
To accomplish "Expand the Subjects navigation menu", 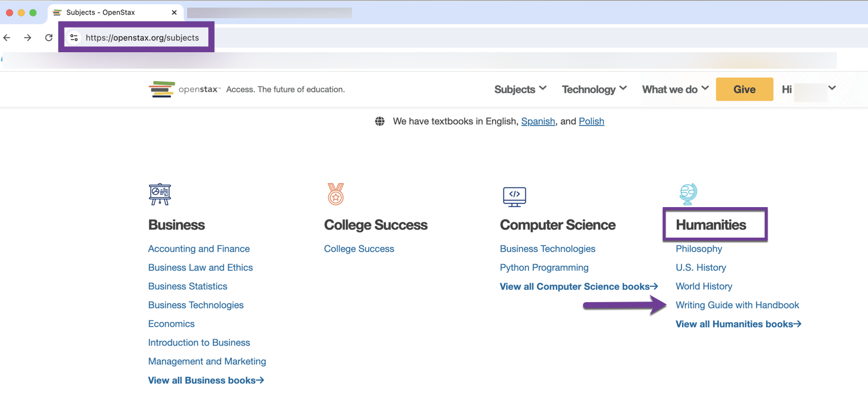I will (520, 89).
